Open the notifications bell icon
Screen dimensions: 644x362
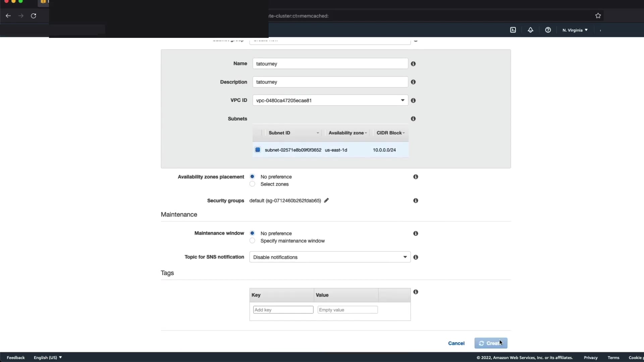530,30
